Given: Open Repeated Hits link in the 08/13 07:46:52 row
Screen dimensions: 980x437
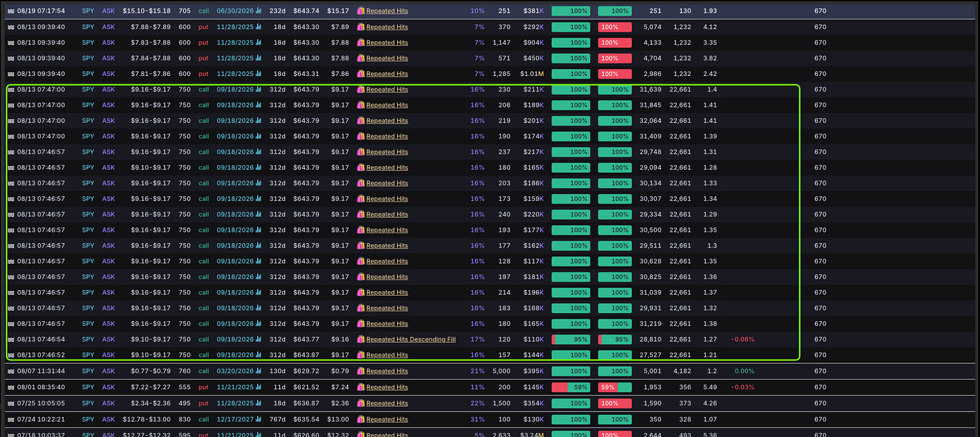Looking at the screenshot, I should click(387, 355).
